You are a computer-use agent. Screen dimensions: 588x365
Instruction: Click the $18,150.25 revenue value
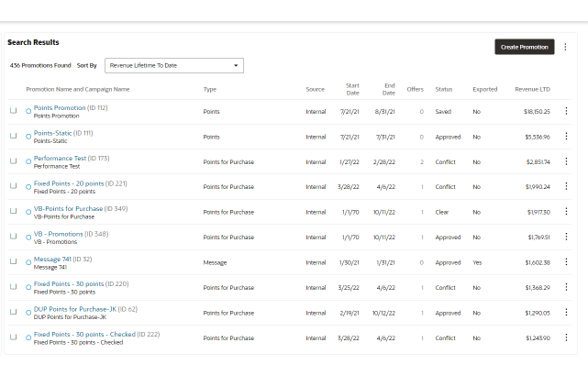coord(537,111)
